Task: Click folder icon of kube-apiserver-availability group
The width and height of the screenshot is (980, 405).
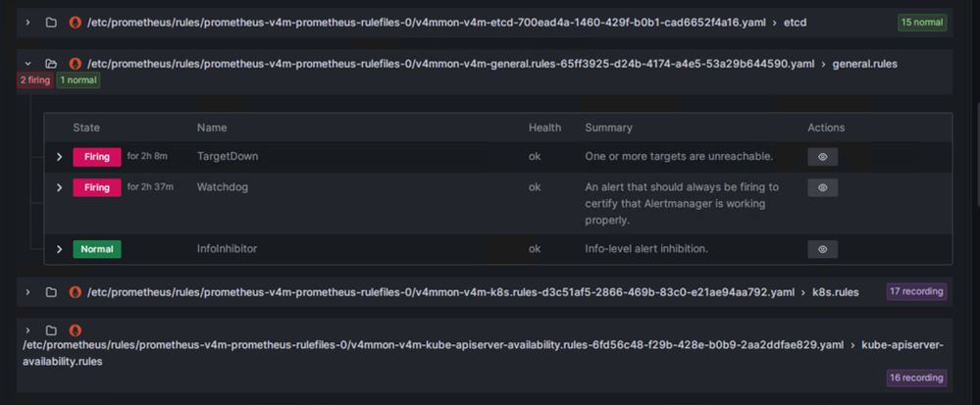Action: (x=51, y=330)
